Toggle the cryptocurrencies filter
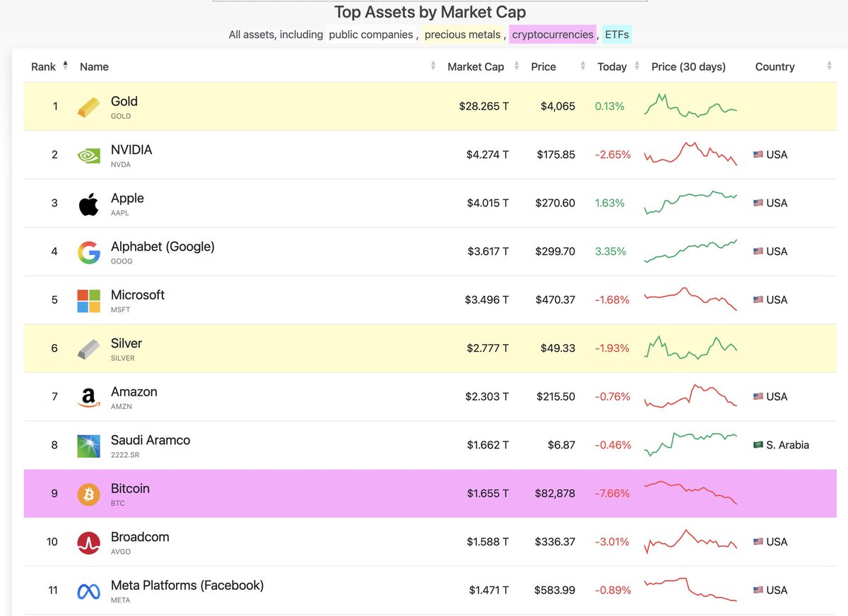This screenshot has height=616, width=848. click(x=553, y=35)
